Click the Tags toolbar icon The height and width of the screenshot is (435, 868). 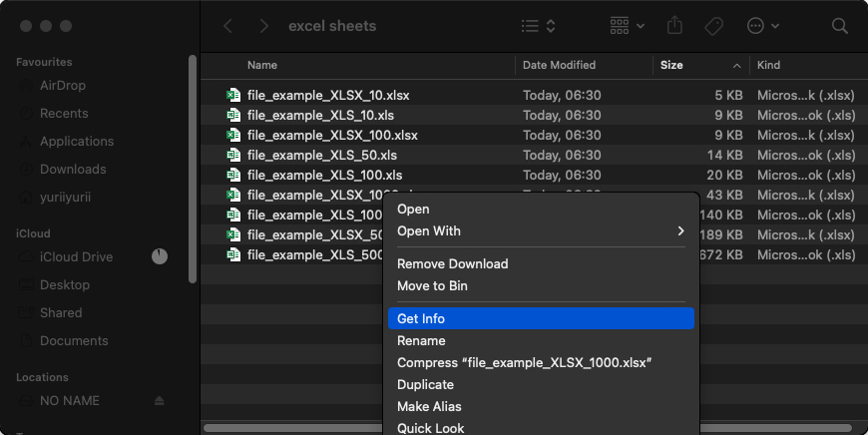point(713,26)
